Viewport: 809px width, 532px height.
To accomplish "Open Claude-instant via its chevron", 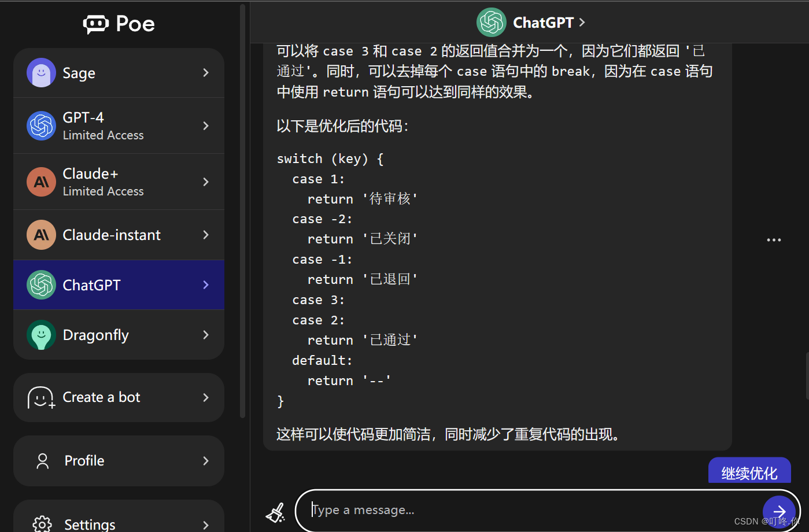I will point(206,235).
